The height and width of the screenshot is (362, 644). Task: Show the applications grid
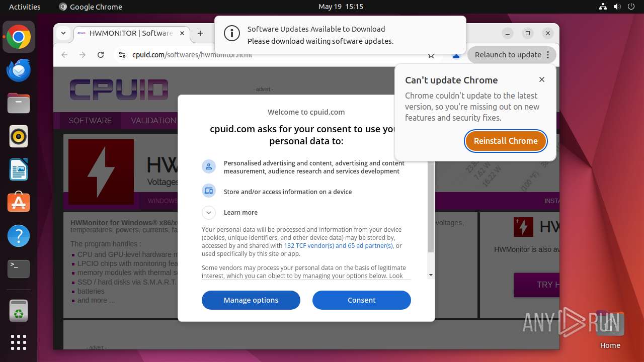[19, 342]
